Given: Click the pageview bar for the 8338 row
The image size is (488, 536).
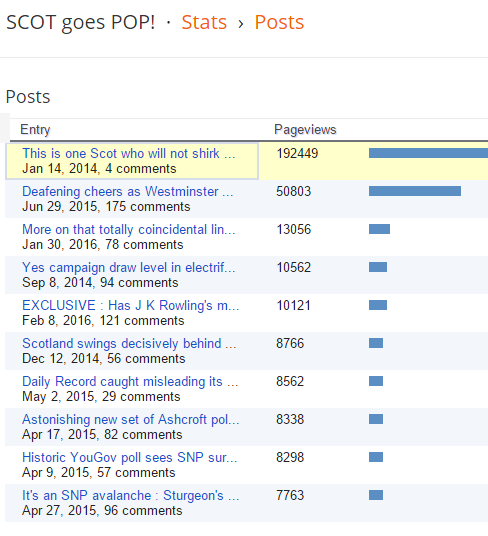Looking at the screenshot, I should pyautogui.click(x=376, y=419).
